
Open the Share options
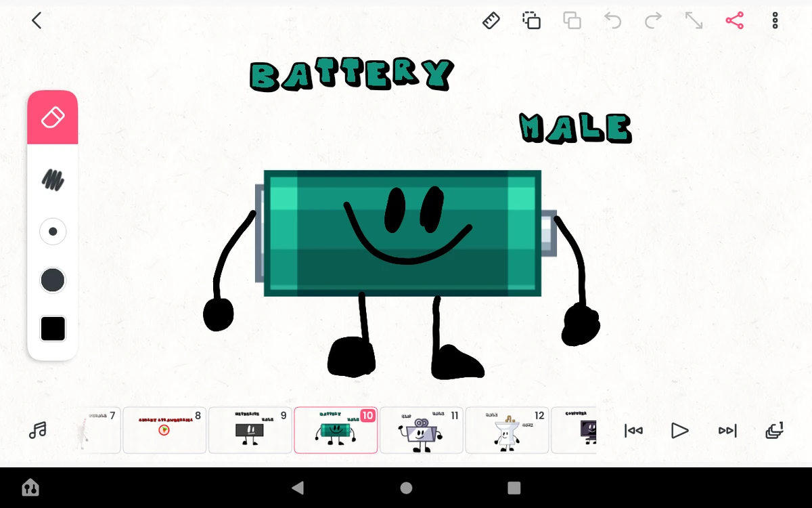point(734,20)
